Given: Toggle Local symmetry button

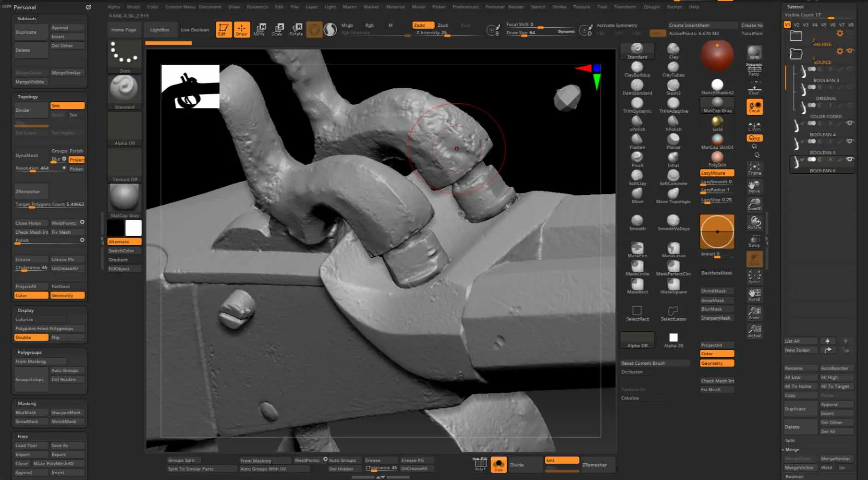Looking at the screenshot, I should pos(755,107).
